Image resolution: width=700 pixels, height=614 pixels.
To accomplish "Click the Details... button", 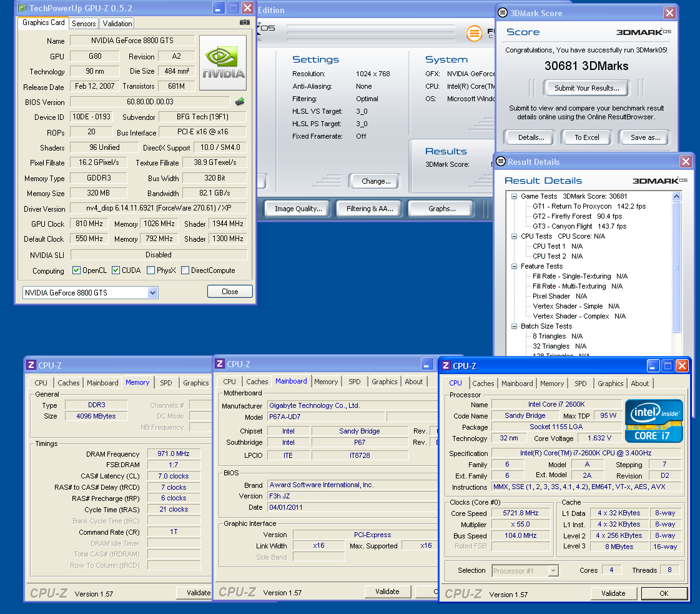I will coord(531,137).
